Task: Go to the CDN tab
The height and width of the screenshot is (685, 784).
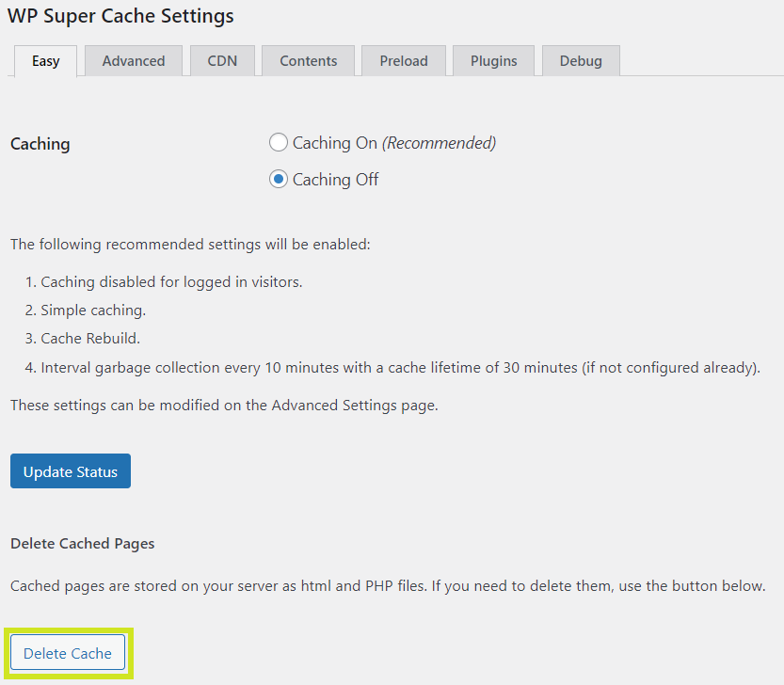Action: (222, 61)
